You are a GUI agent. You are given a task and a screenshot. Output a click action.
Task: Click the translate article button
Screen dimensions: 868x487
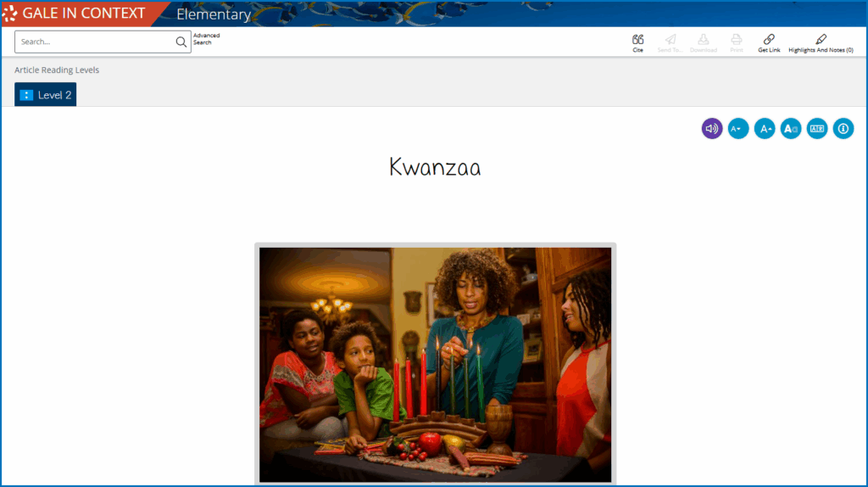(x=817, y=129)
